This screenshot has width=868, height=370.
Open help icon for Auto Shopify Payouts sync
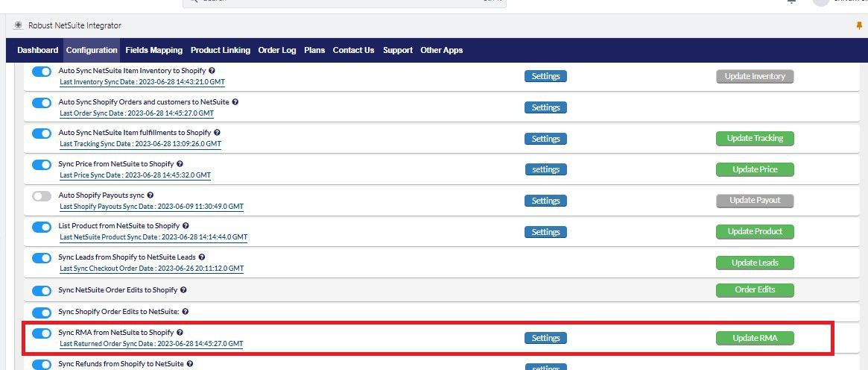[151, 195]
